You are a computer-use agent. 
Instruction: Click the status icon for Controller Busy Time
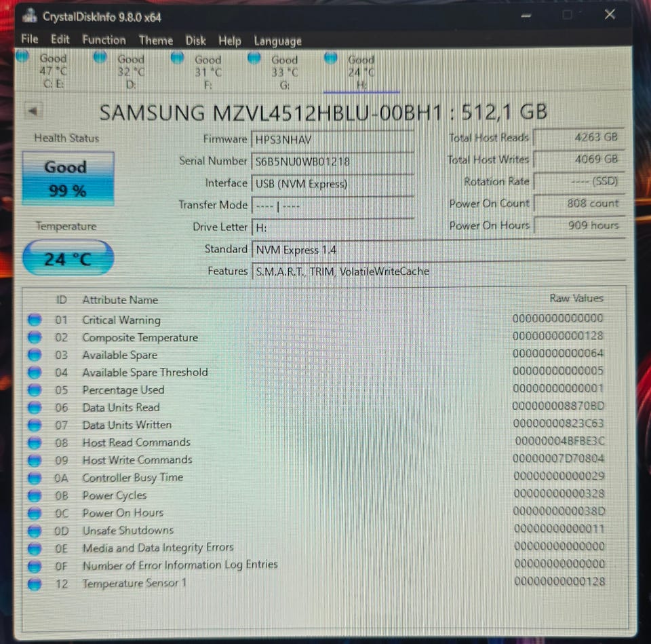(x=35, y=478)
